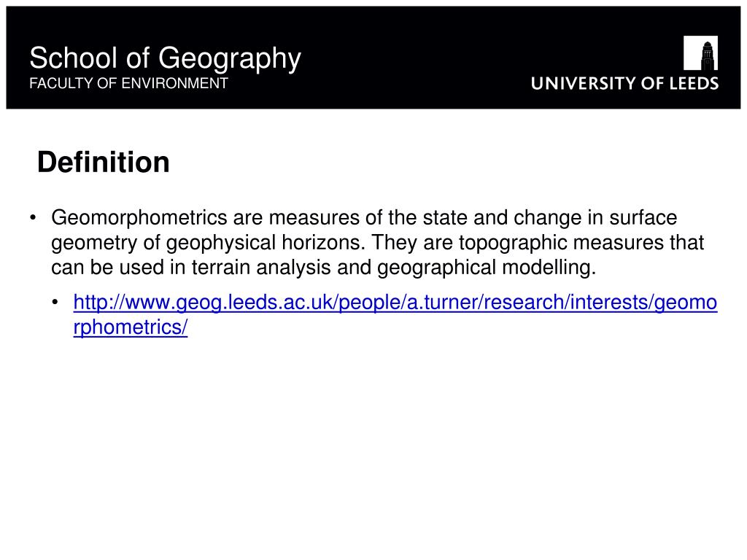Click the word 'They' starting the second sentence
747x560 pixels.
click(x=394, y=242)
